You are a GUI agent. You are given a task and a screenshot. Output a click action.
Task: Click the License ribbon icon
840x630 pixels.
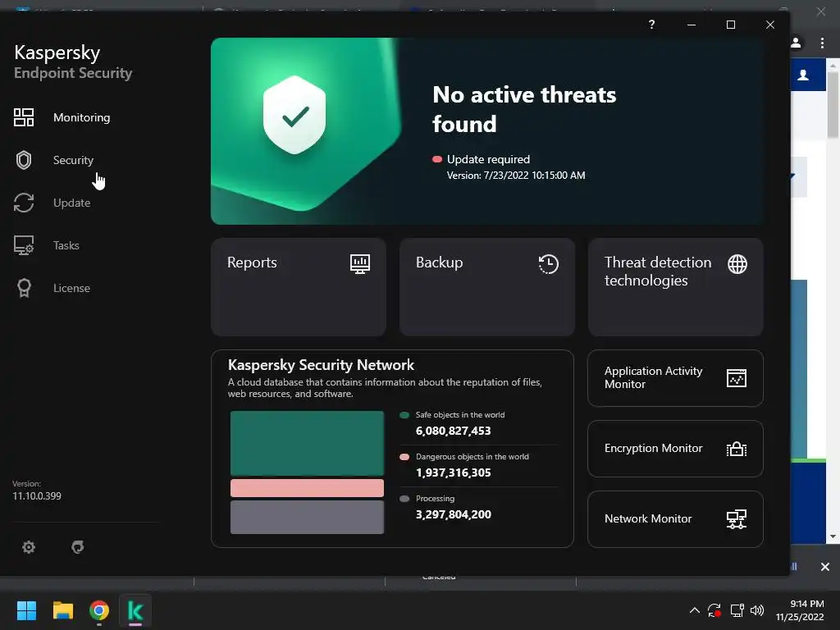pyautogui.click(x=24, y=288)
